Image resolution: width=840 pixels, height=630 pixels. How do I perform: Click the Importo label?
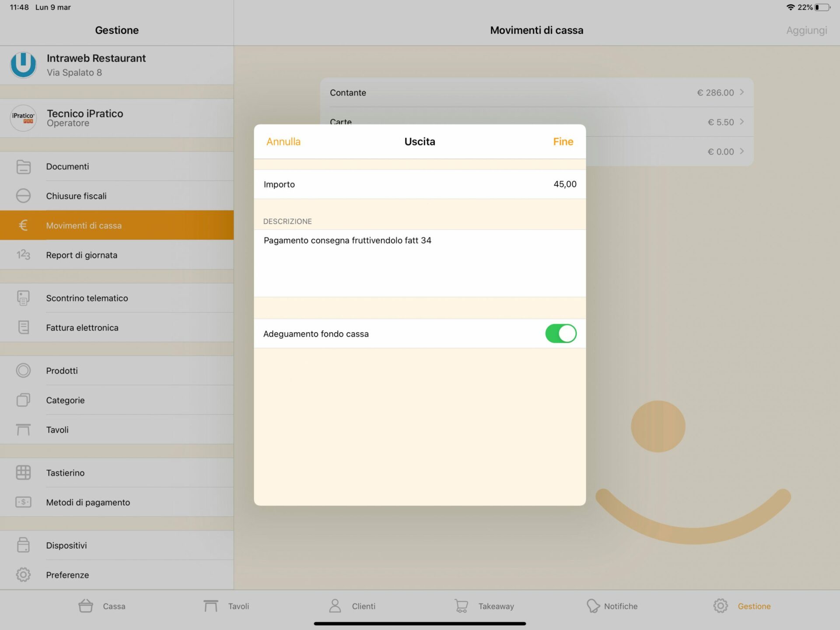click(279, 184)
